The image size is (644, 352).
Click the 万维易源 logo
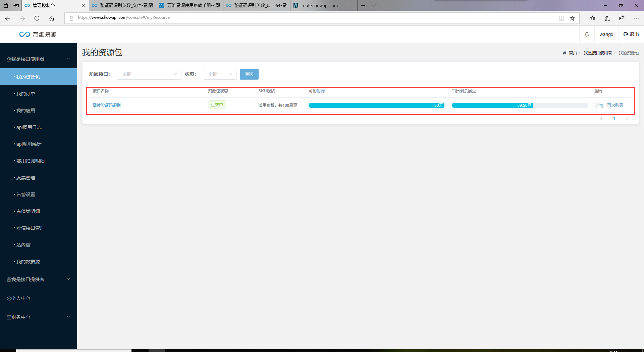[x=38, y=34]
